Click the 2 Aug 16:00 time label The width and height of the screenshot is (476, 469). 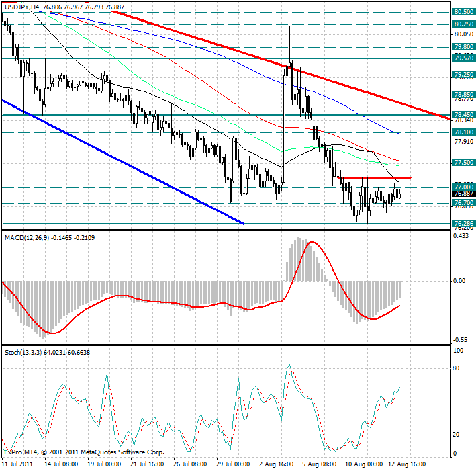click(276, 464)
